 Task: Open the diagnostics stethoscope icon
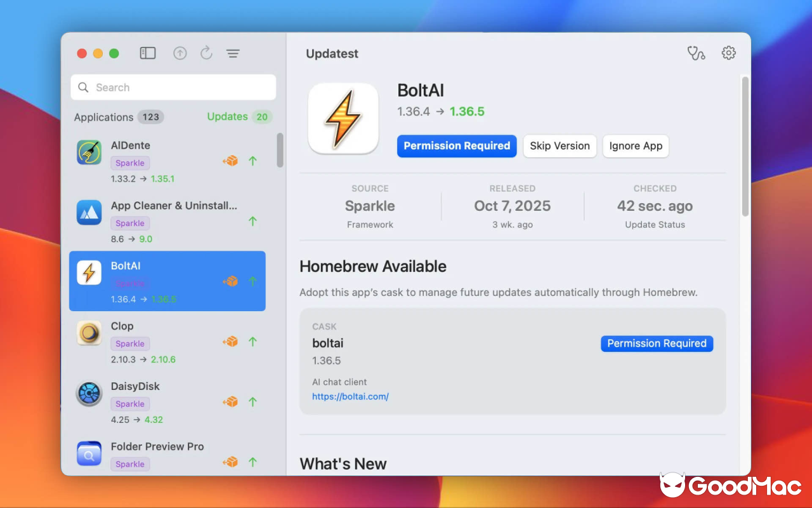pos(696,53)
